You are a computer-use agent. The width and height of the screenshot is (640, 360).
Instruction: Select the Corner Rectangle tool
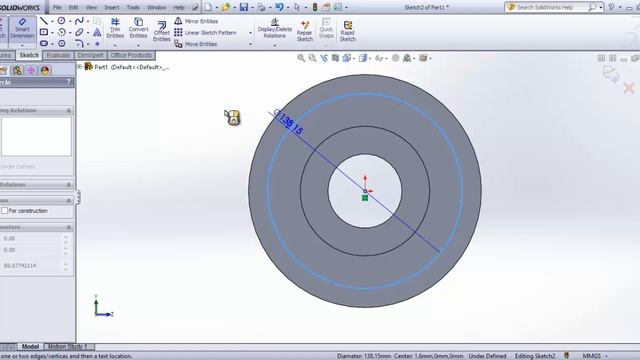tap(44, 32)
